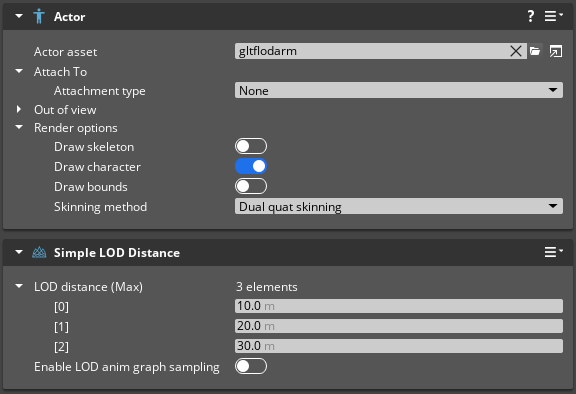This screenshot has width=576, height=394.
Task: Collapse the Simple LOD Distance component
Action: pyautogui.click(x=19, y=252)
